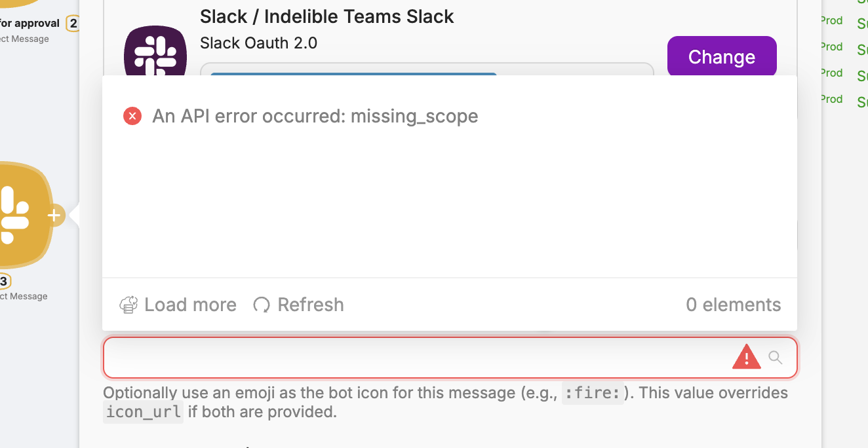Click the topmost green Prod label
The image size is (868, 448).
pos(831,20)
